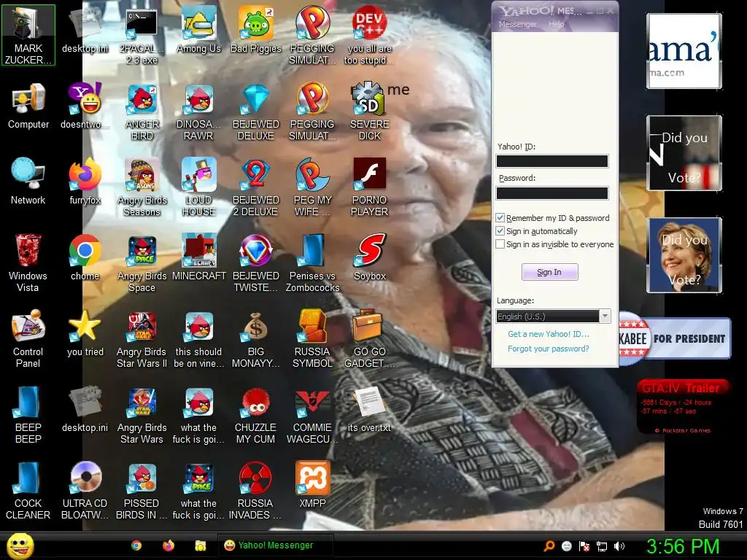The image size is (747, 560).
Task: Click the GTA:IV Trailer countdown gadget
Action: [683, 406]
